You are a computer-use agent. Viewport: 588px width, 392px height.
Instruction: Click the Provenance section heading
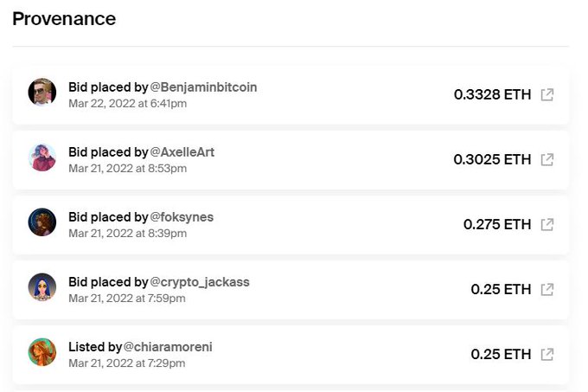coord(64,18)
